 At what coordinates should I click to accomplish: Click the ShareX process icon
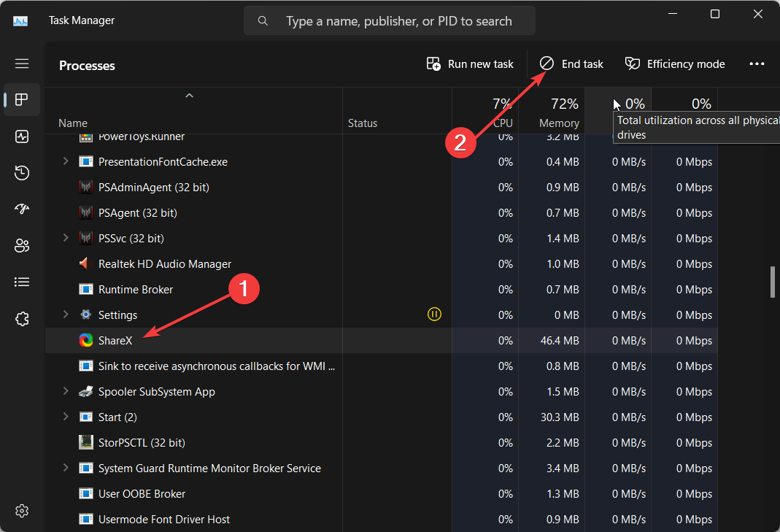click(x=86, y=340)
